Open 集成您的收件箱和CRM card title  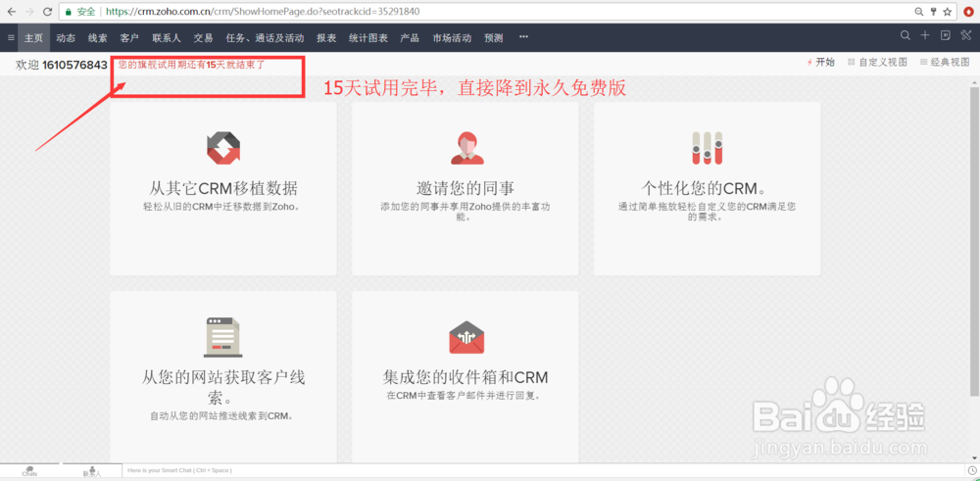tap(465, 377)
